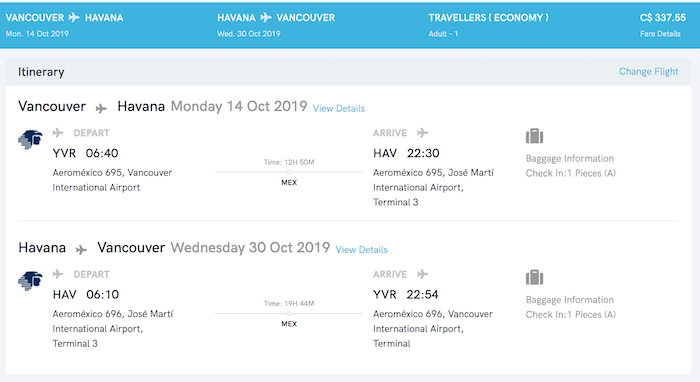View Details for the 14 Oct flight

(339, 108)
